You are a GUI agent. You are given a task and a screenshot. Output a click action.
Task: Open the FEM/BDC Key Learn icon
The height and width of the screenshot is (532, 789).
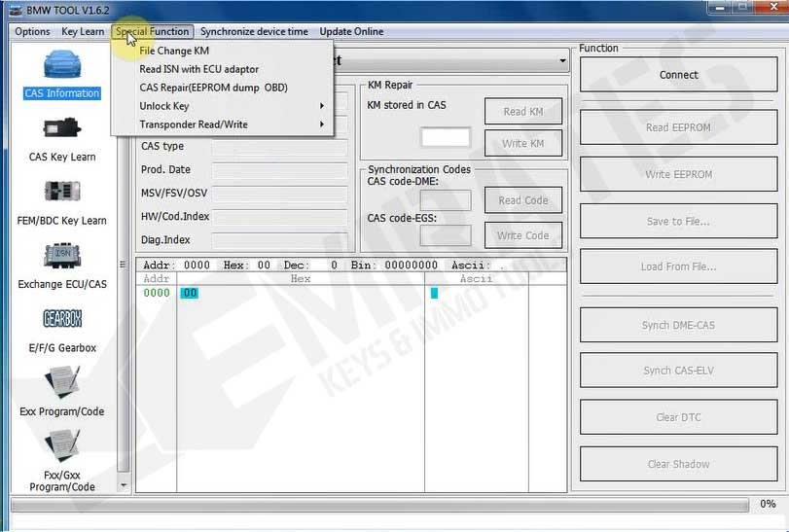62,191
